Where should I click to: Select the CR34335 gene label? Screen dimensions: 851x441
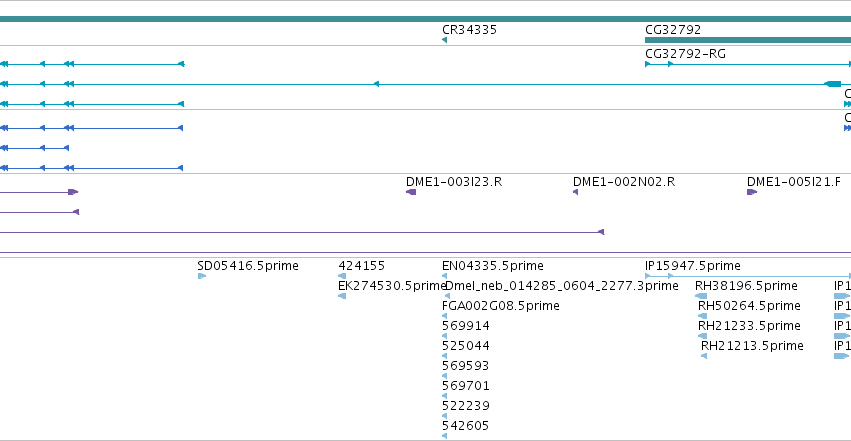pyautogui.click(x=469, y=30)
